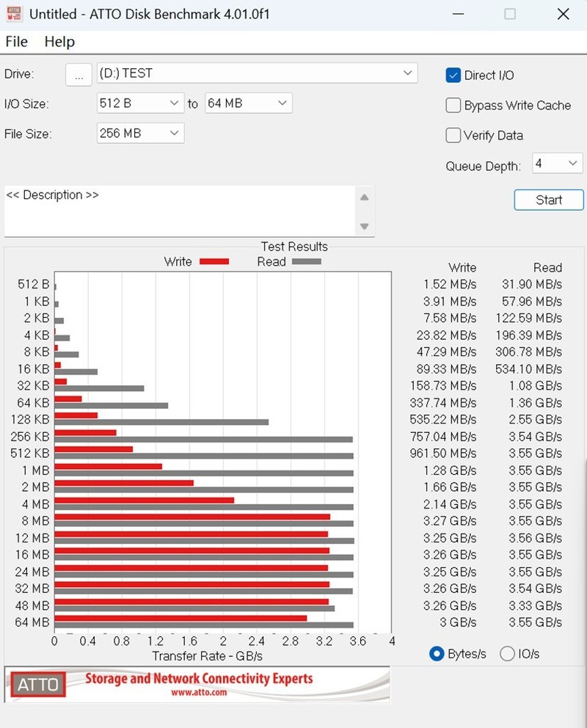Enable Bypass Write Cache
The image size is (587, 728).
pos(453,105)
